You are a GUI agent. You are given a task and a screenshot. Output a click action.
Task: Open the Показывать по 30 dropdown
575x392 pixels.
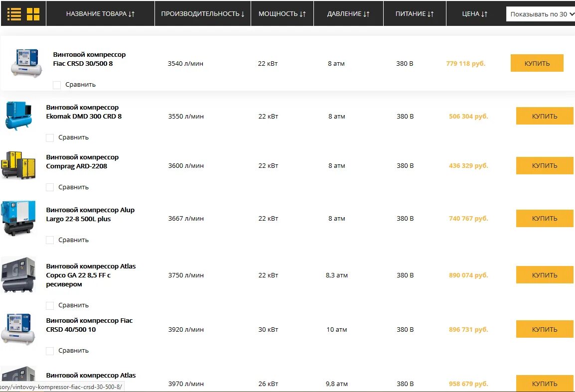pyautogui.click(x=540, y=14)
